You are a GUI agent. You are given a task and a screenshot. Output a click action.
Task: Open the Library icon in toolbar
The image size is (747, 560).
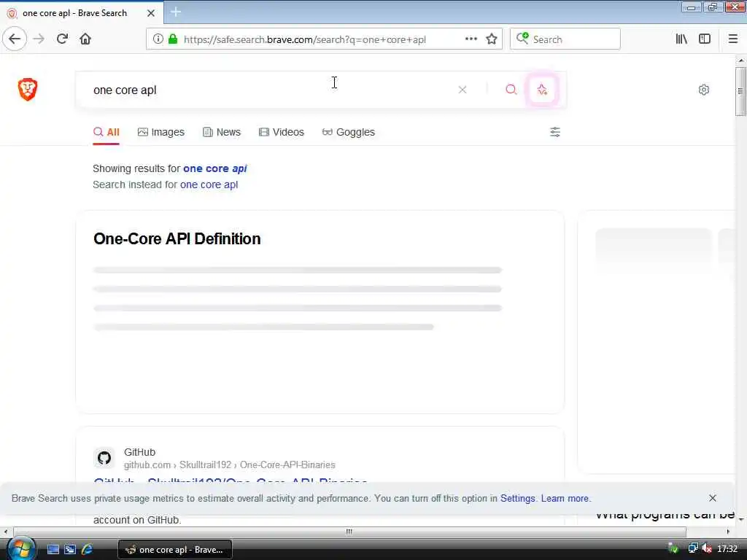click(681, 39)
